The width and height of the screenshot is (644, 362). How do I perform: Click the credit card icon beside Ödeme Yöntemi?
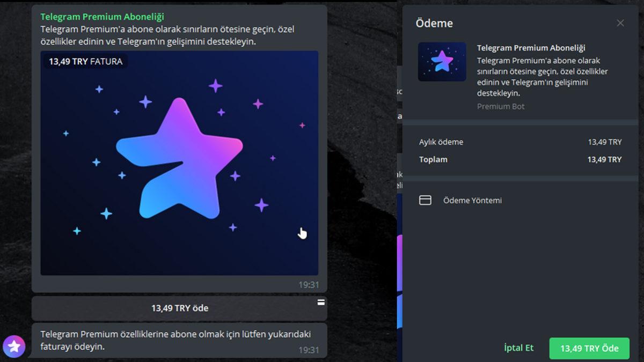[x=425, y=200]
